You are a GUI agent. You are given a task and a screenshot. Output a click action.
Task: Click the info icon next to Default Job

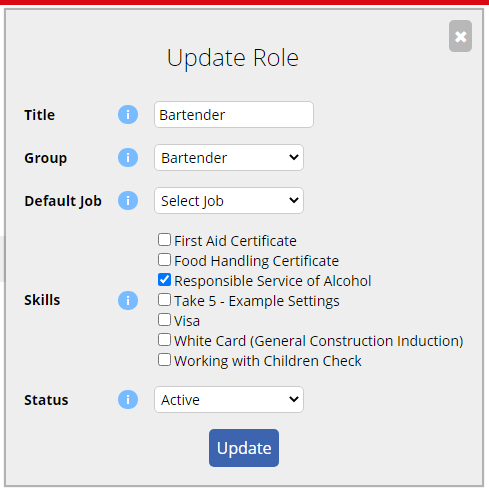[128, 201]
